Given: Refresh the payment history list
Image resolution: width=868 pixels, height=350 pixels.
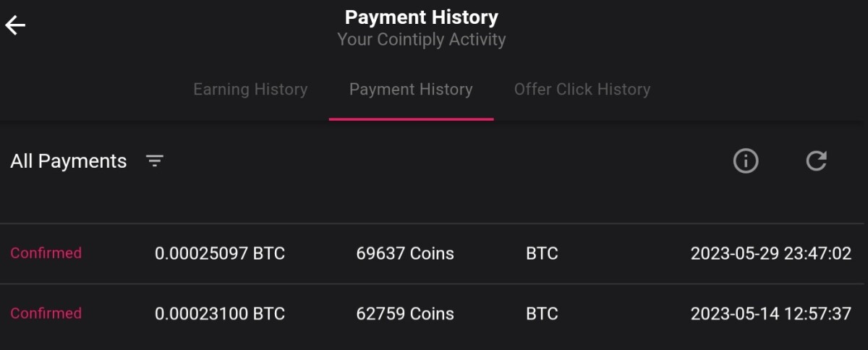Looking at the screenshot, I should pyautogui.click(x=817, y=161).
